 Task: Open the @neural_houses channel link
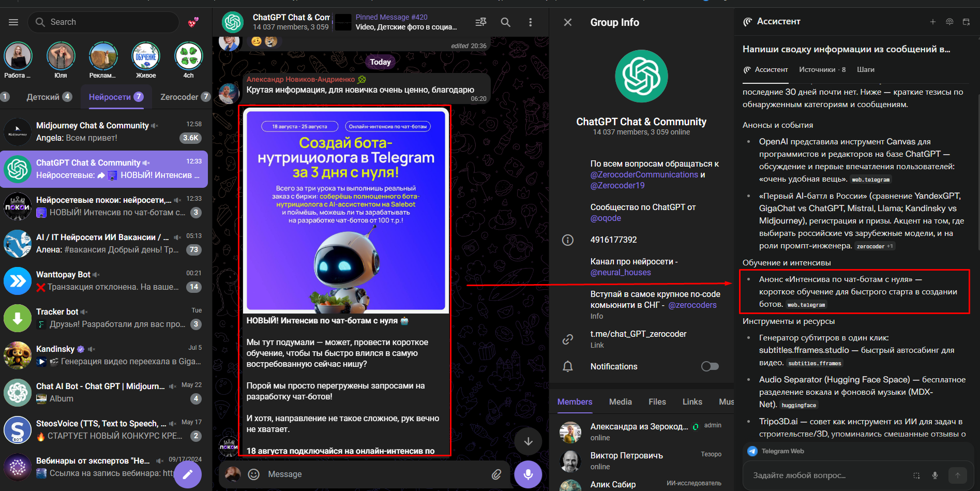coord(621,272)
